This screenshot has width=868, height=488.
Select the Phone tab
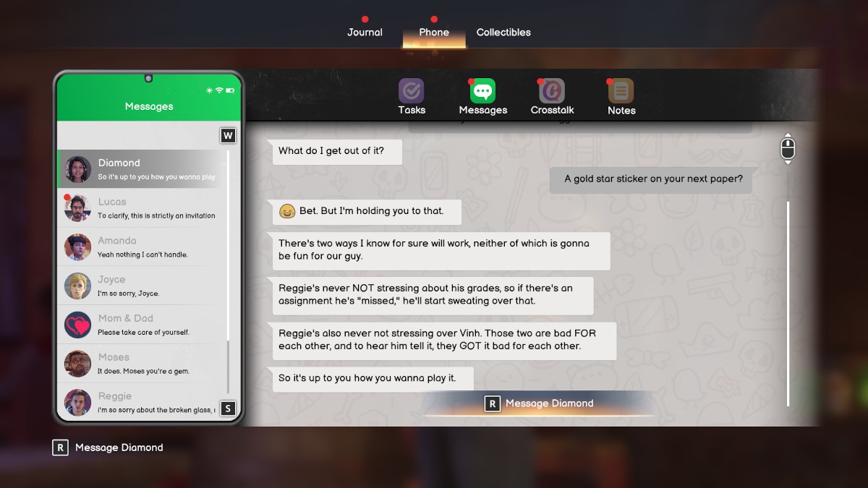tap(434, 33)
